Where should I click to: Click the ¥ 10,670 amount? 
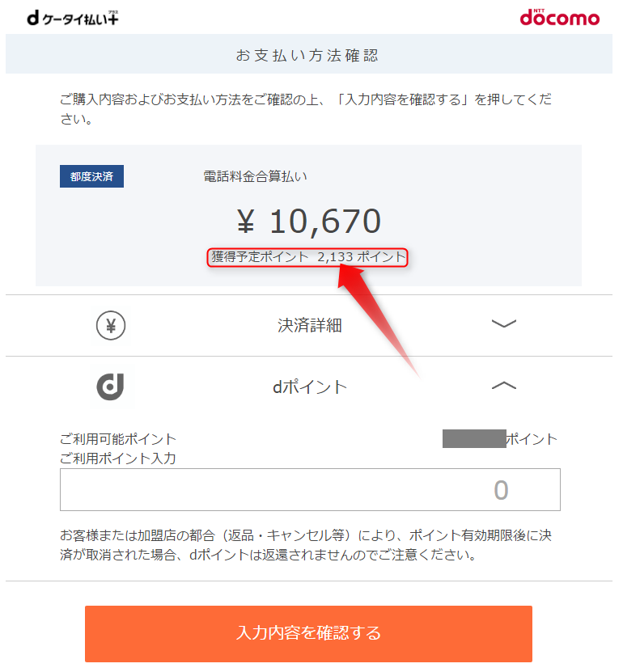pos(309,222)
